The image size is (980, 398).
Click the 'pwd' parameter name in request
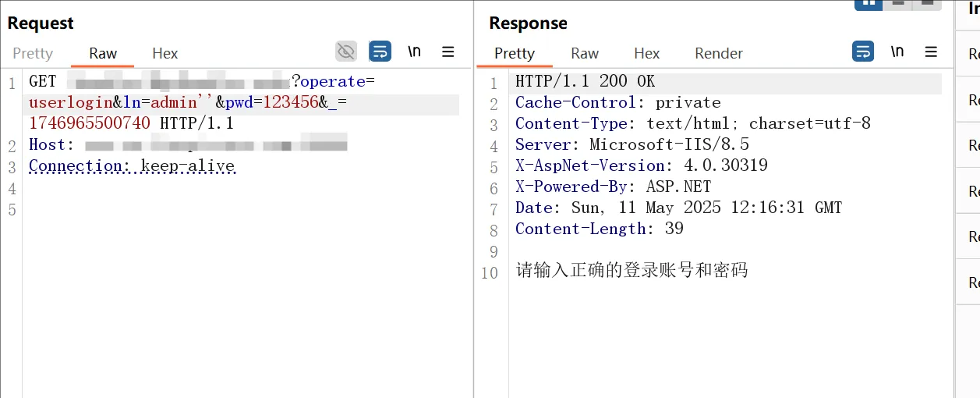[x=239, y=102]
